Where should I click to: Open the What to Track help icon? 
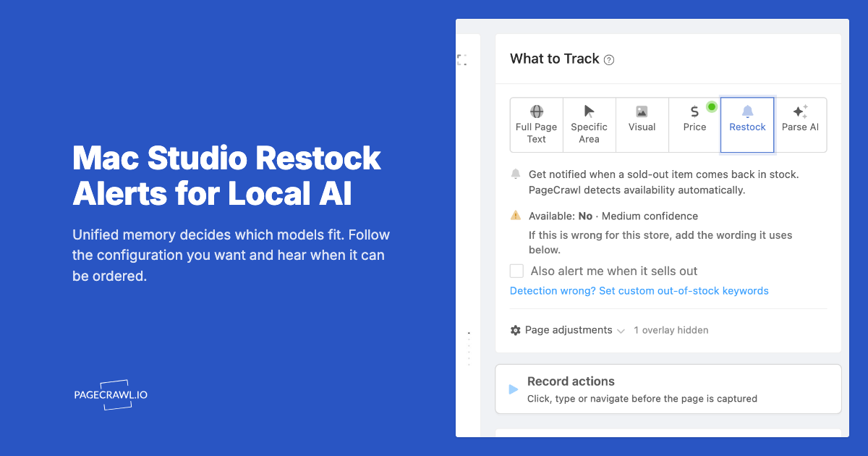coord(609,60)
